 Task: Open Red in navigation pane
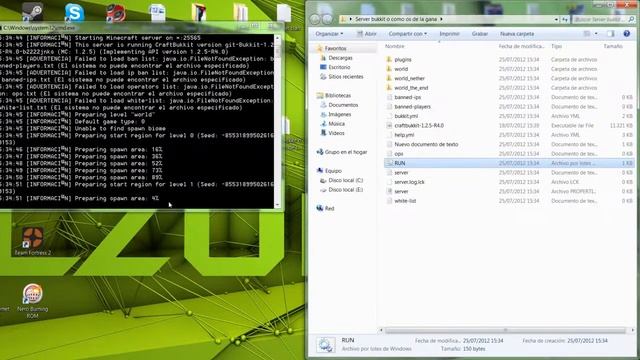pyautogui.click(x=329, y=208)
